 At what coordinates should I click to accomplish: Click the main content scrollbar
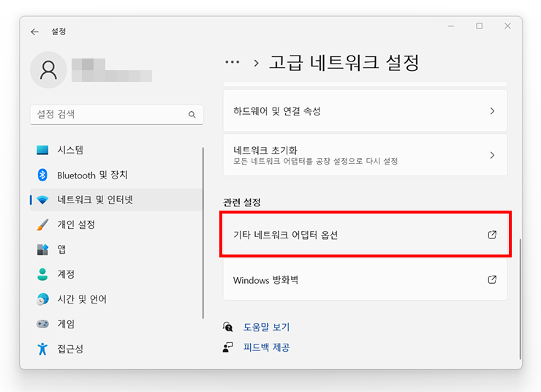520,299
